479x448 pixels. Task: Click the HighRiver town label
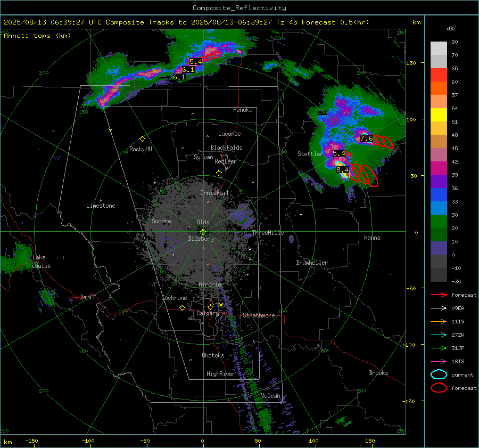click(x=221, y=374)
